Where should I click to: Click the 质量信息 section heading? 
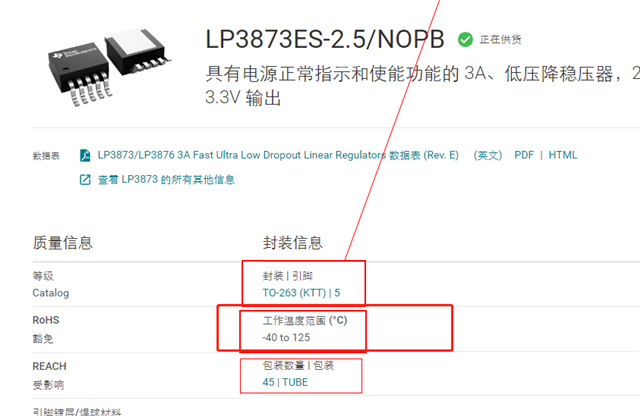pos(63,243)
